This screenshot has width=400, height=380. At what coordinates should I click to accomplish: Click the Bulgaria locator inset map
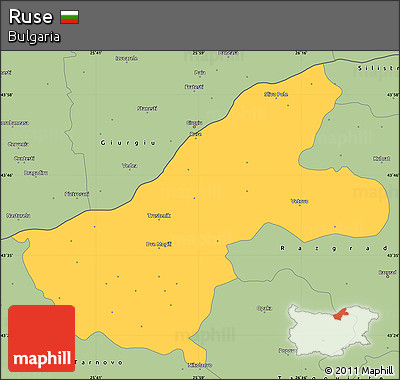click(333, 330)
